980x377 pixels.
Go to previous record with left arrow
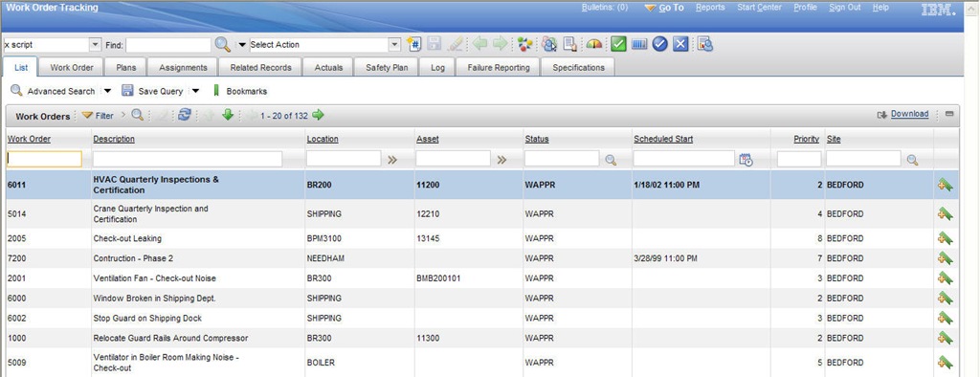pyautogui.click(x=479, y=44)
